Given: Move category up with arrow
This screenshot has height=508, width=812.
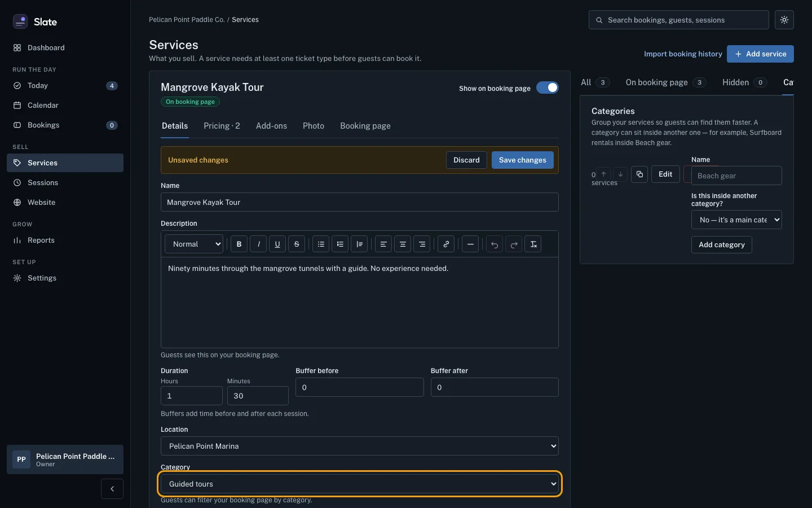Looking at the screenshot, I should click(603, 174).
